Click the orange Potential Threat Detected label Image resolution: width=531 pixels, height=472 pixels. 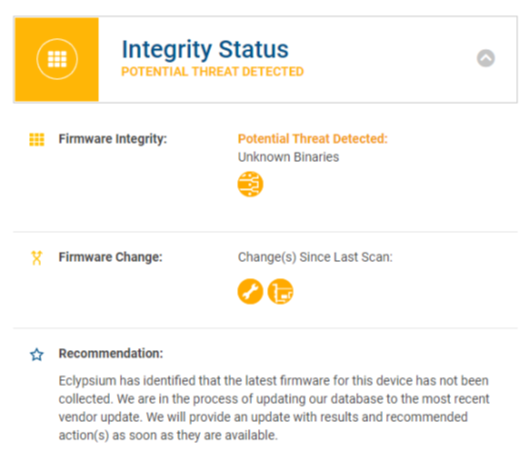[313, 139]
